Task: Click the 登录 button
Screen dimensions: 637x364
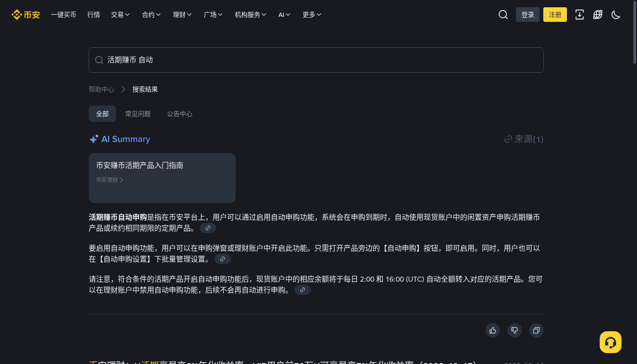Action: click(x=528, y=15)
